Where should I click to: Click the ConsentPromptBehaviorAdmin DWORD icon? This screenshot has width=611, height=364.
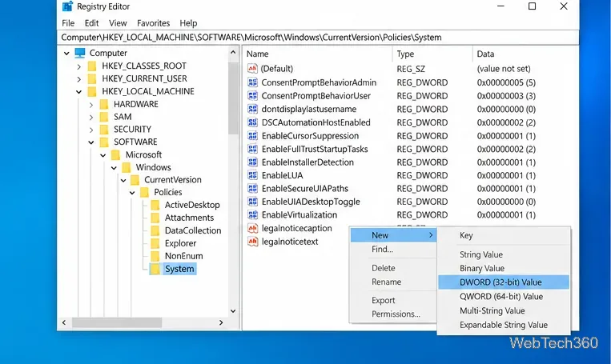click(x=252, y=82)
